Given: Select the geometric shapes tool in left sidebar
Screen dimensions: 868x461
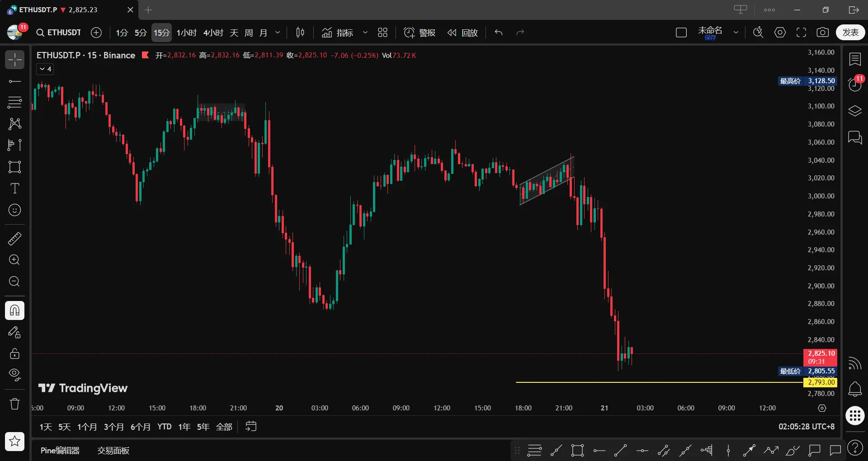Looking at the screenshot, I should pyautogui.click(x=14, y=167).
